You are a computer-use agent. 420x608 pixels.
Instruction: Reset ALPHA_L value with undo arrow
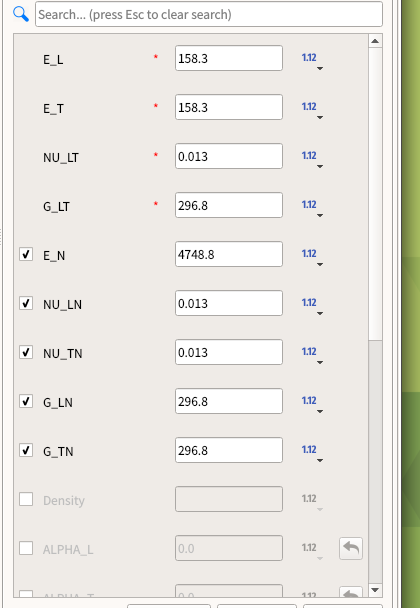(x=351, y=548)
